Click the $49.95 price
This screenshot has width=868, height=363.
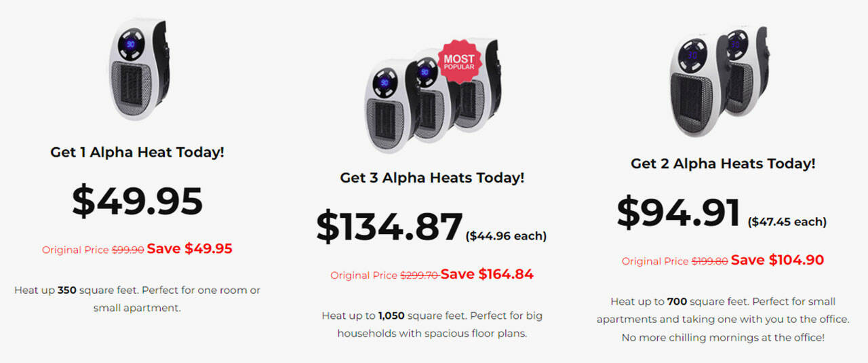pos(137,201)
